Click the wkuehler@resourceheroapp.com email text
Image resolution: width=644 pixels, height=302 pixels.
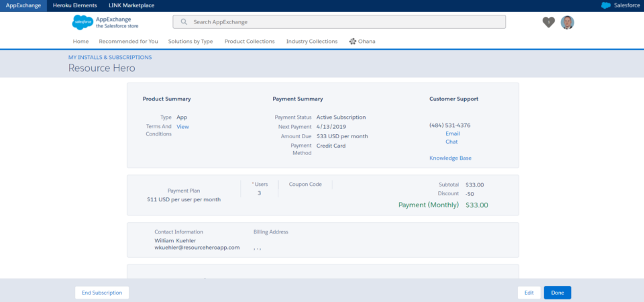tap(197, 248)
